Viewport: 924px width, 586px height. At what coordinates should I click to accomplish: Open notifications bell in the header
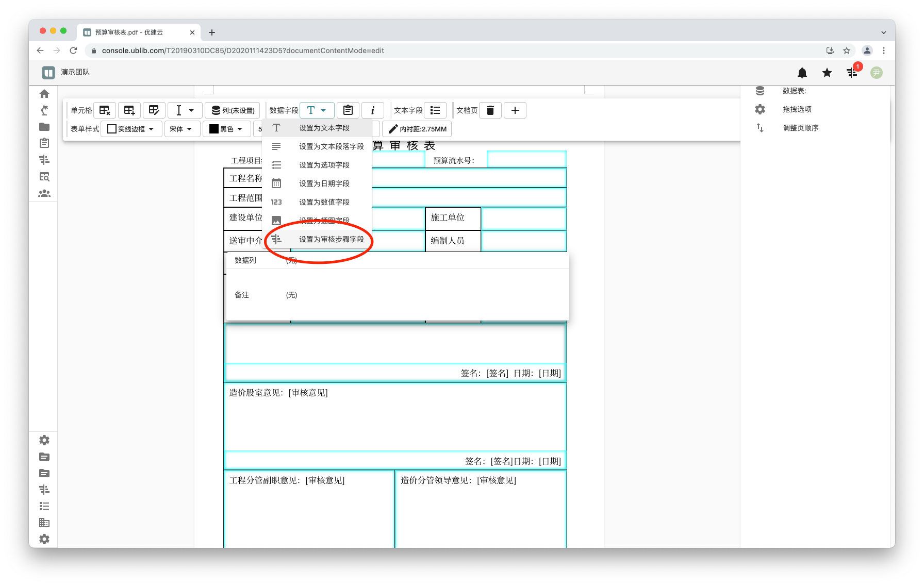click(x=802, y=73)
